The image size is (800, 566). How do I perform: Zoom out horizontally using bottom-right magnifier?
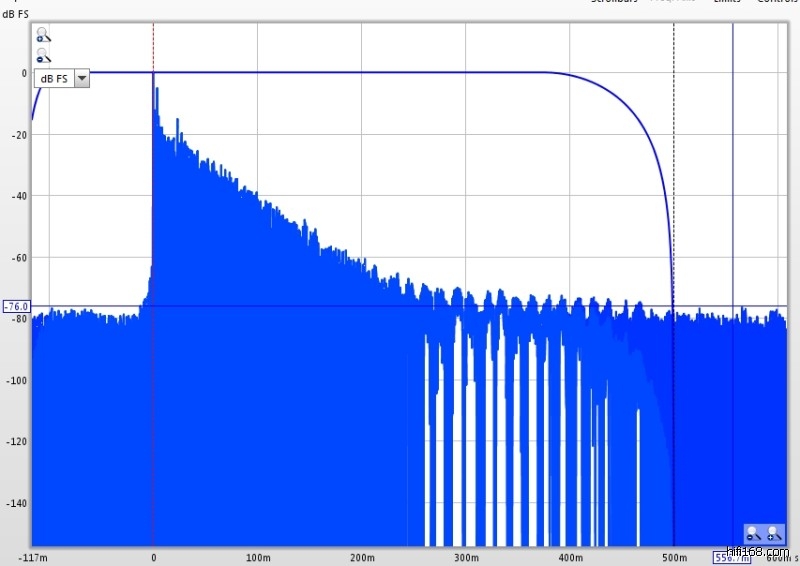tap(754, 535)
